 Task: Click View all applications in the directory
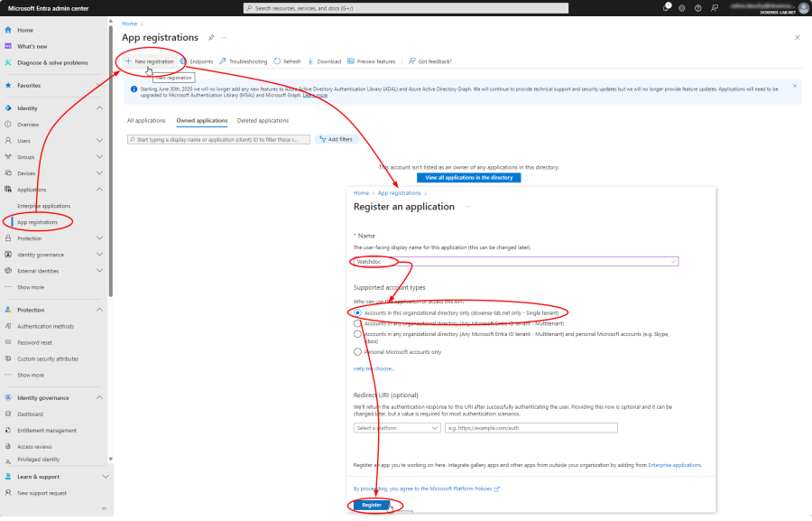click(x=468, y=178)
